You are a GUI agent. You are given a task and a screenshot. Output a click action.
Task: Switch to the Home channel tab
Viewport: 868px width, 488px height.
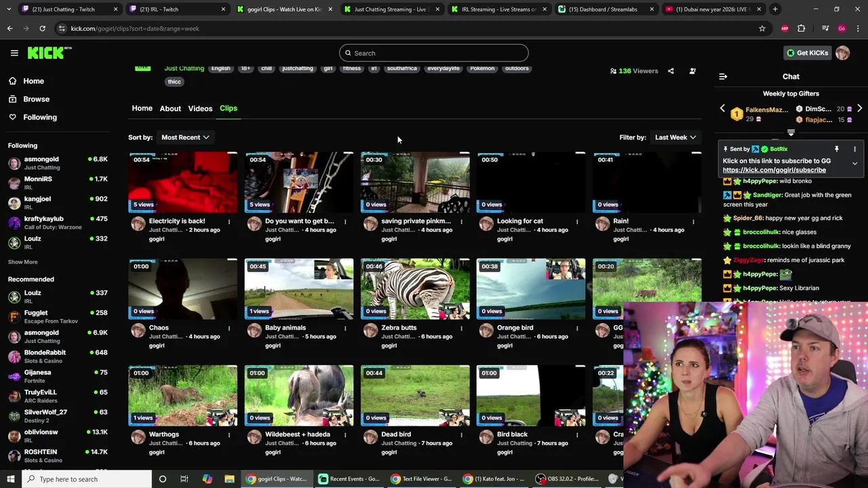tap(142, 108)
